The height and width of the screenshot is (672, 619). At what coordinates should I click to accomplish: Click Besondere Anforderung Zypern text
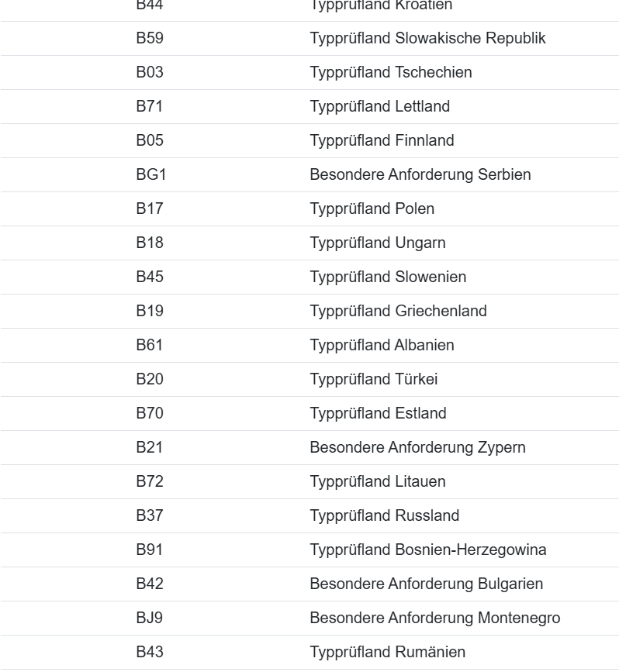[x=417, y=447]
